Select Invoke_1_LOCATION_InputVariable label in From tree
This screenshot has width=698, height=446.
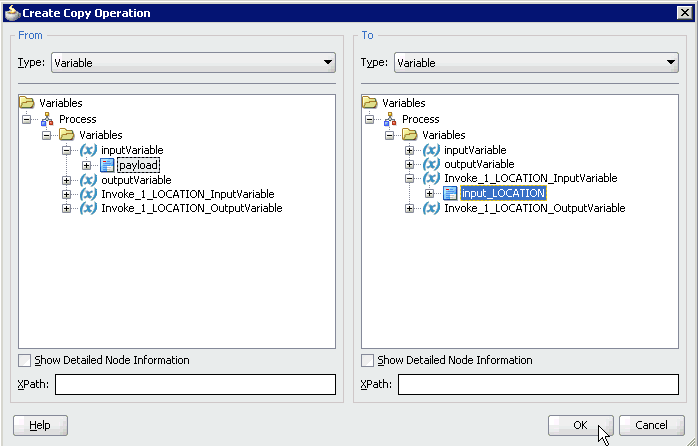(188, 194)
